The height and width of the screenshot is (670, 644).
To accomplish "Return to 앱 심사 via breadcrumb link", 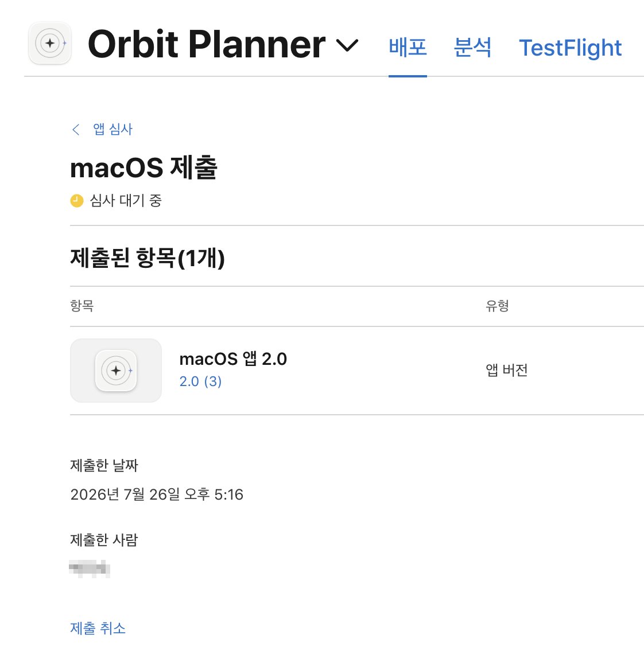I will [x=113, y=129].
